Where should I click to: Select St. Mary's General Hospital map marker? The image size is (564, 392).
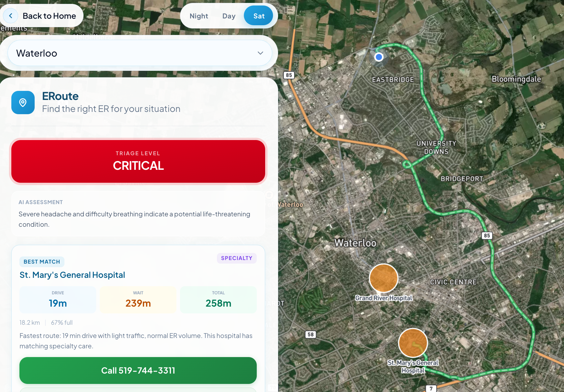tap(413, 343)
